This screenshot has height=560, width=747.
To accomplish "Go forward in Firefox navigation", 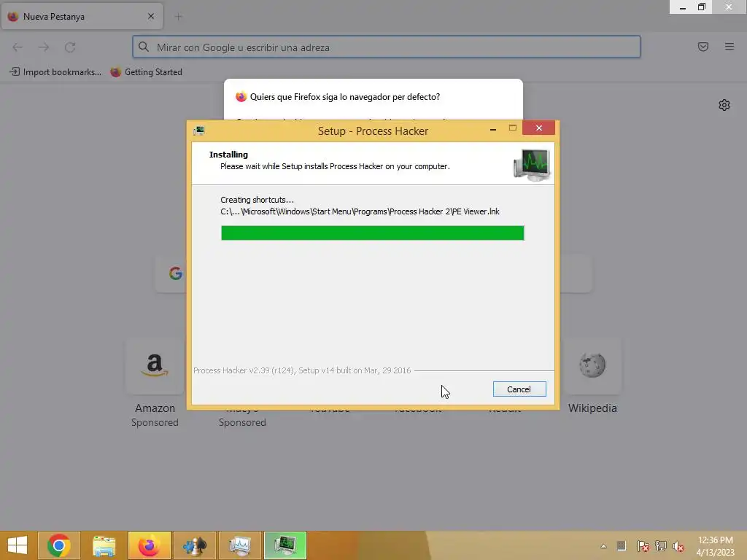I will [x=44, y=47].
